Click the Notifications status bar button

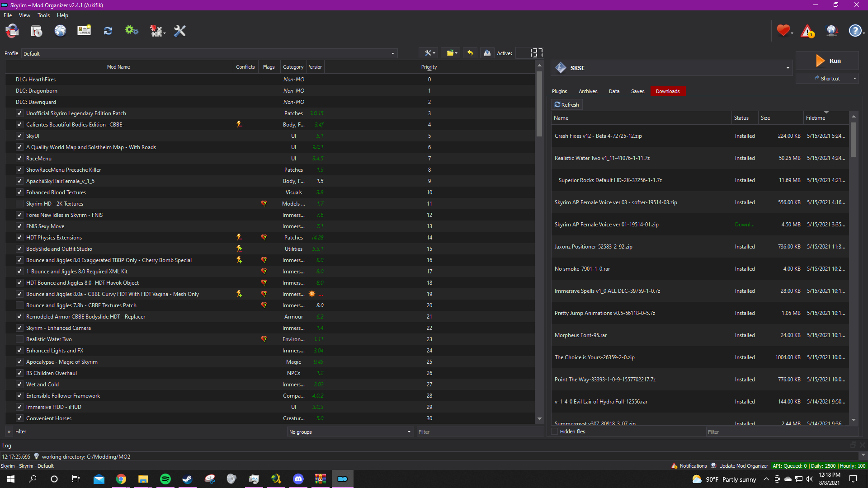[689, 466]
